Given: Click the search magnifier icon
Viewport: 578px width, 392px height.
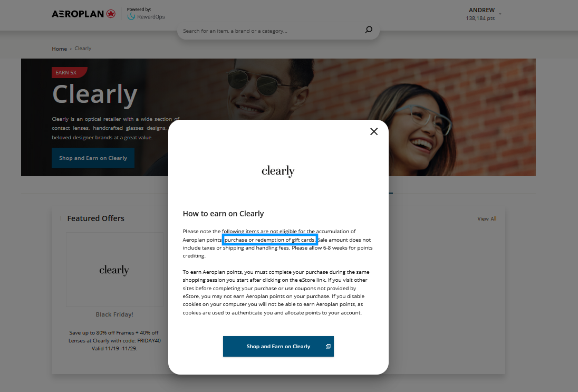Looking at the screenshot, I should (x=368, y=30).
